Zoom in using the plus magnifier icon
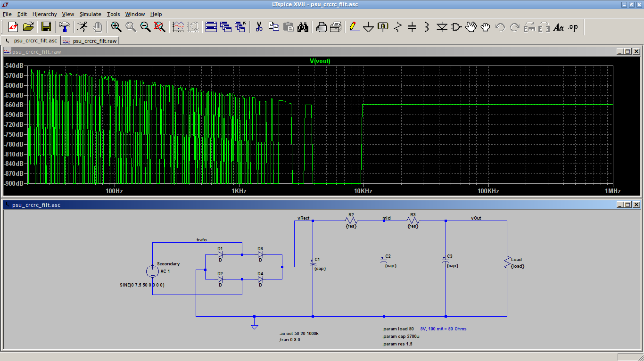644x361 pixels. pyautogui.click(x=116, y=27)
